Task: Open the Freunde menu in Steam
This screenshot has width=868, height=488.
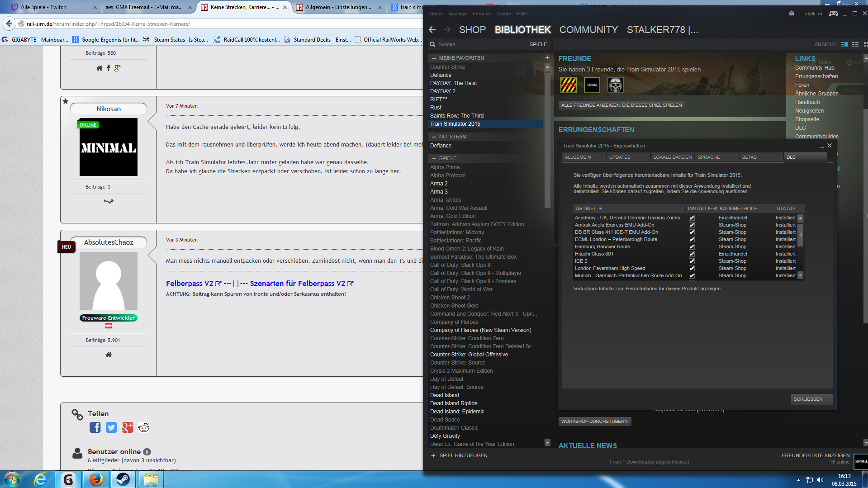Action: pos(482,14)
